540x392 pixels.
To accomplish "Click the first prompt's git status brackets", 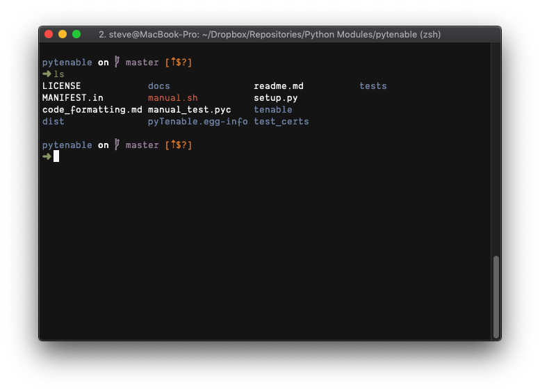I will tap(179, 63).
